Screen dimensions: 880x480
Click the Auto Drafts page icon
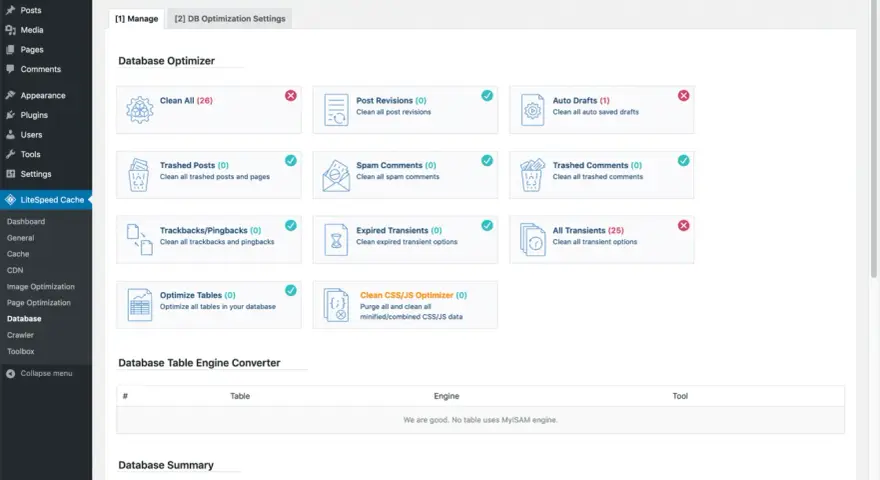click(x=532, y=109)
